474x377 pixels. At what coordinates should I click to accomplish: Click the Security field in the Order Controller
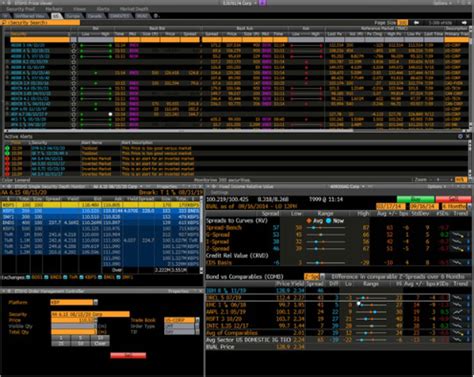(x=90, y=314)
